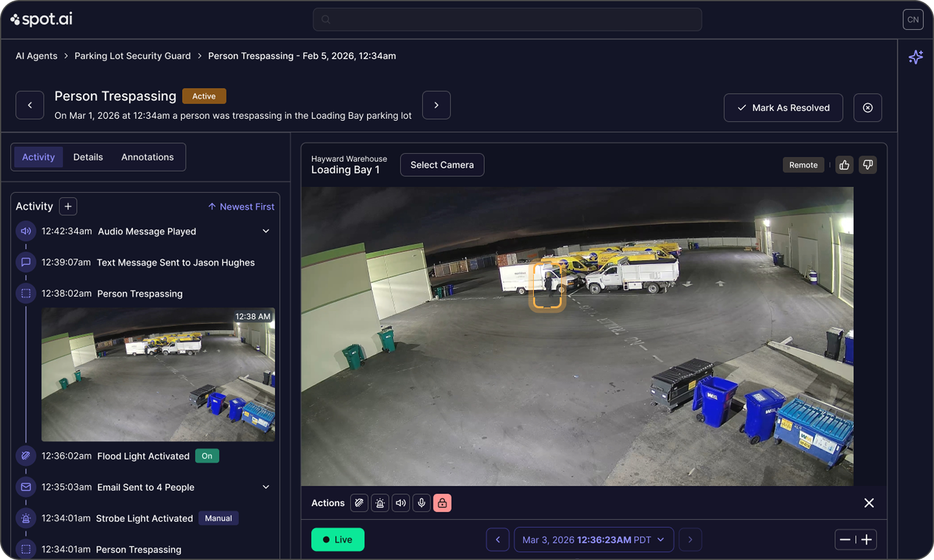Open the date and time dropdown
Viewport: 934px width, 560px height.
tap(594, 539)
